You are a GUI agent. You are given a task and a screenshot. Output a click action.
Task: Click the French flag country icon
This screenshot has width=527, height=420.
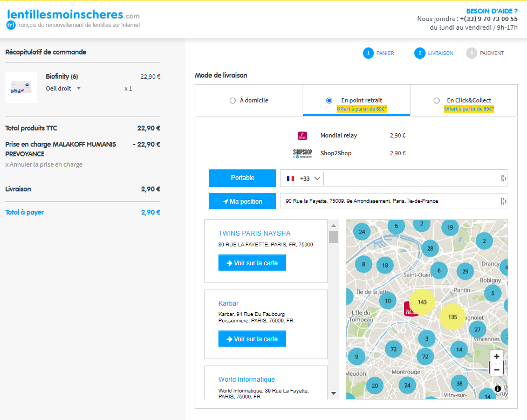click(290, 178)
